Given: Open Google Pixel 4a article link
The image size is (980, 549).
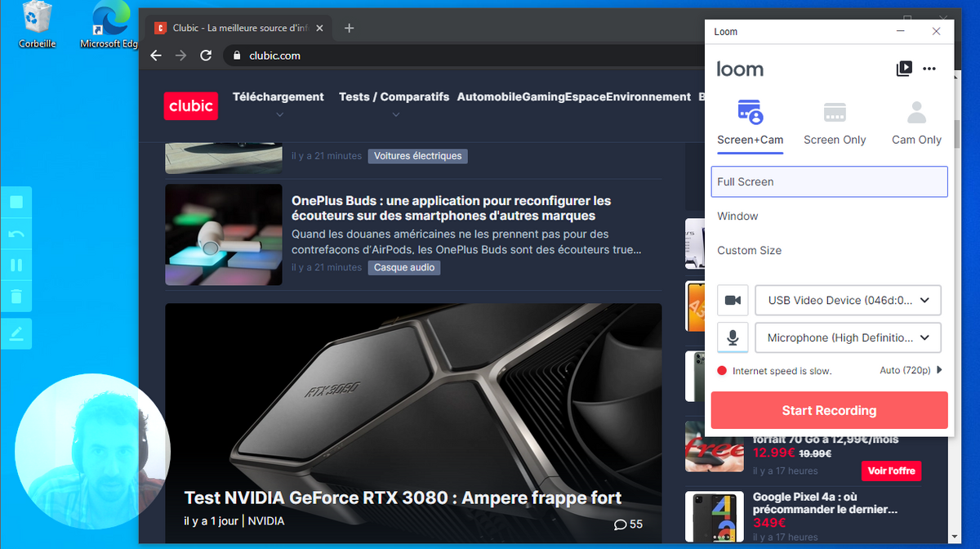Looking at the screenshot, I should pyautogui.click(x=825, y=502).
